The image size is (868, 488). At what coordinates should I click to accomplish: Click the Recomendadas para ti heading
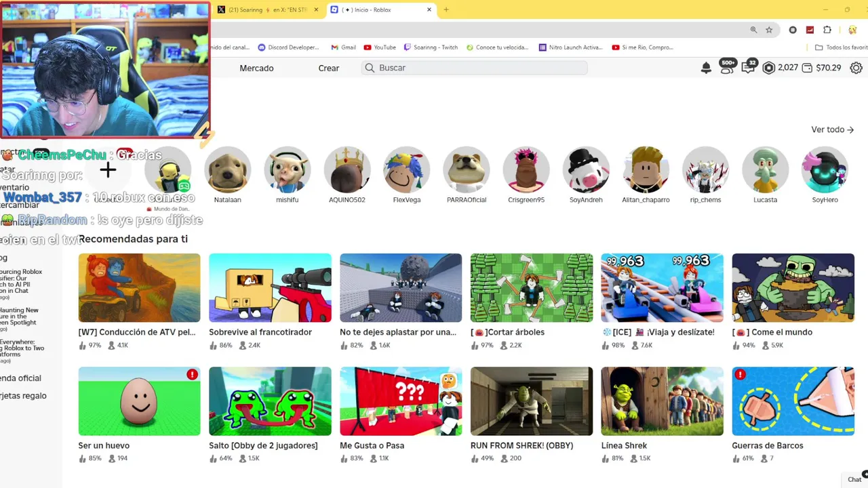(x=133, y=239)
